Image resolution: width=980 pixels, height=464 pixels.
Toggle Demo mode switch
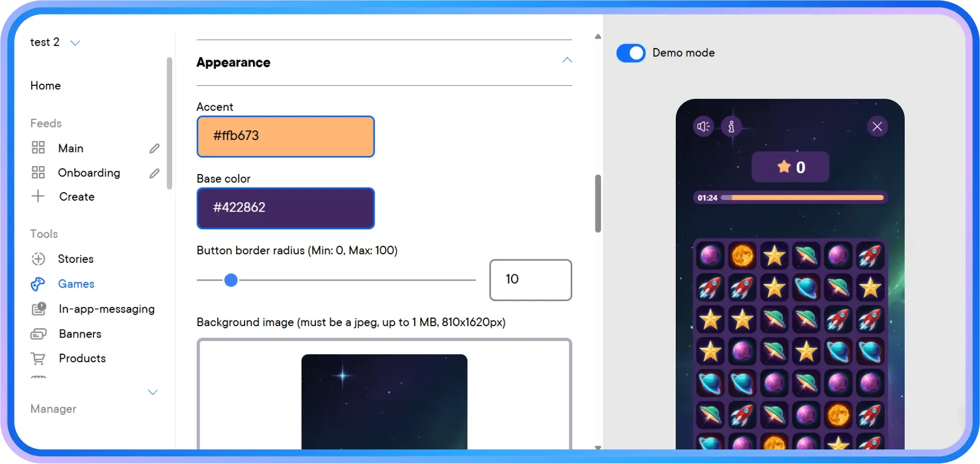click(x=631, y=53)
